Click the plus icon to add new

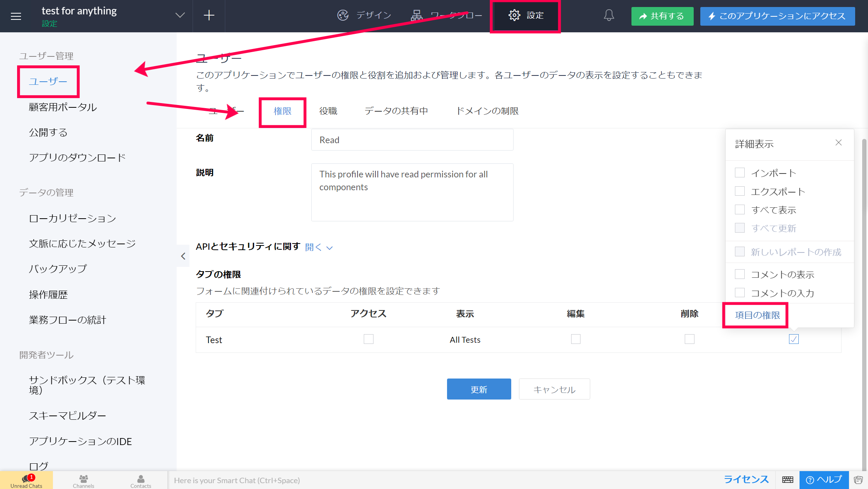[209, 16]
